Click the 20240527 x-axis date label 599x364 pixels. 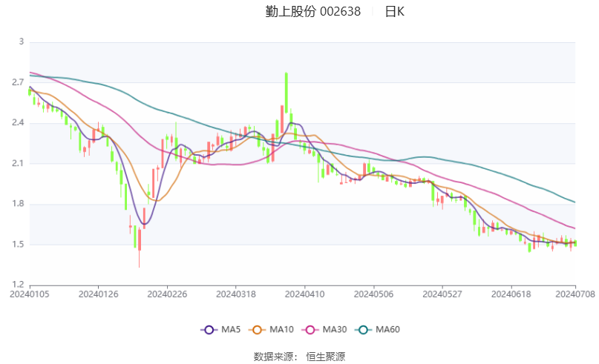(x=442, y=294)
